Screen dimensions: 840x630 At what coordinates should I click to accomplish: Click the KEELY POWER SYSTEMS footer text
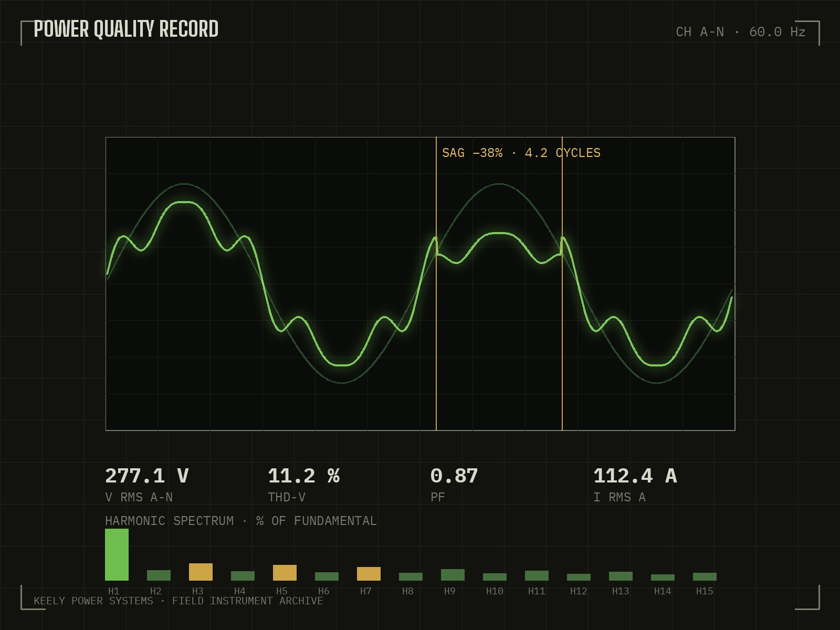[x=178, y=601]
